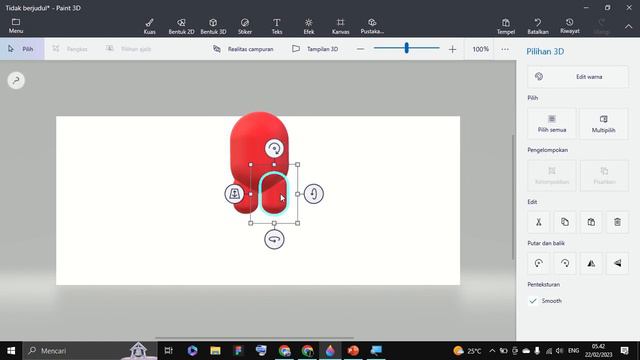
Task: Toggle Multipilih multiselect mode
Action: coord(604,124)
